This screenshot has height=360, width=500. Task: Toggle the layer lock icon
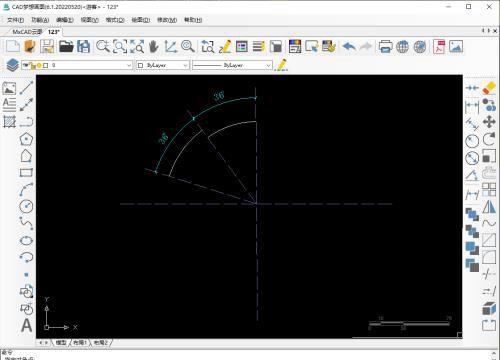[x=33, y=66]
